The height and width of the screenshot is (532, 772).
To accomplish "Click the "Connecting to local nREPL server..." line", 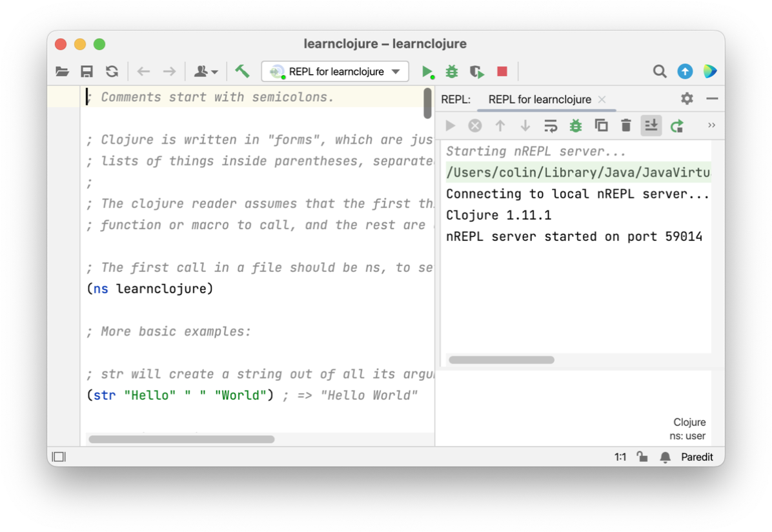I will [x=577, y=194].
